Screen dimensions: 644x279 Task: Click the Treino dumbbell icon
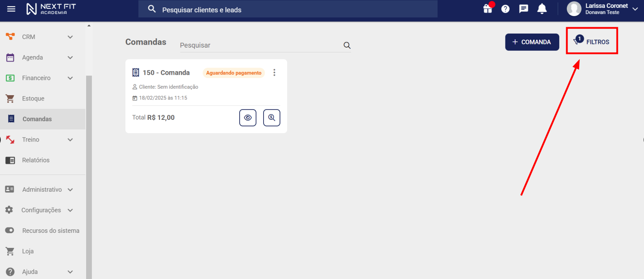pos(10,139)
